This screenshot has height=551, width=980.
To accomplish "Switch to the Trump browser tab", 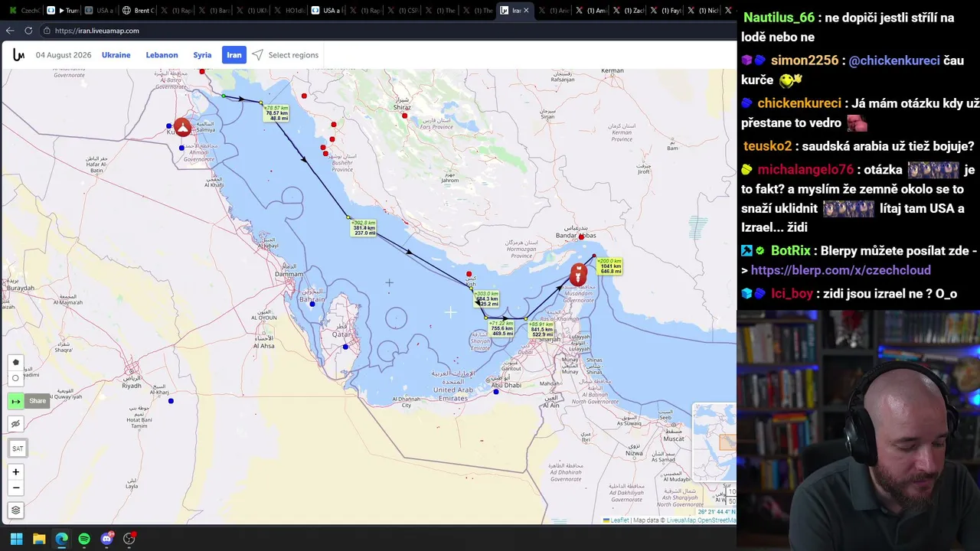I will tap(63, 11).
